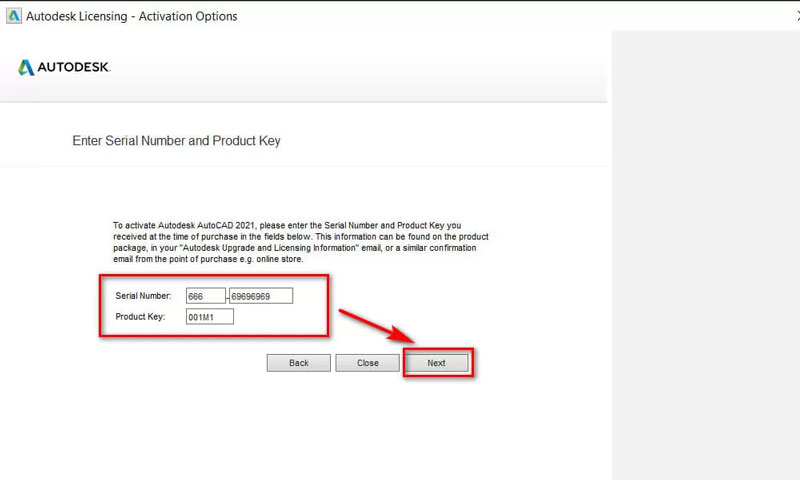
Task: Click the Product Key label
Action: pos(140,317)
